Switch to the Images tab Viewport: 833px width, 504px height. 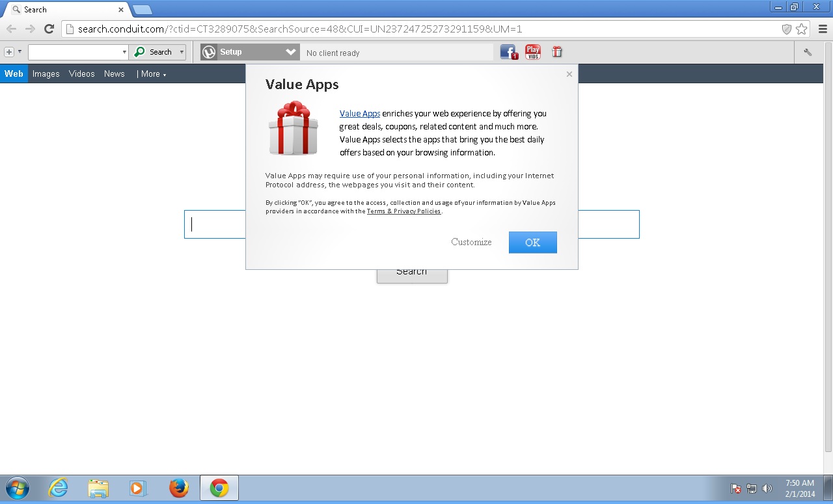click(x=46, y=74)
